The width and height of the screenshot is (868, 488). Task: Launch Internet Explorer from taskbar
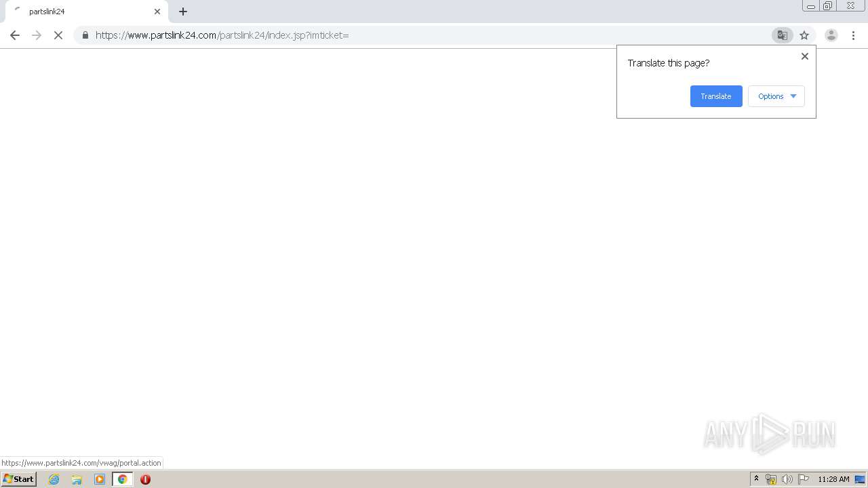click(x=54, y=479)
